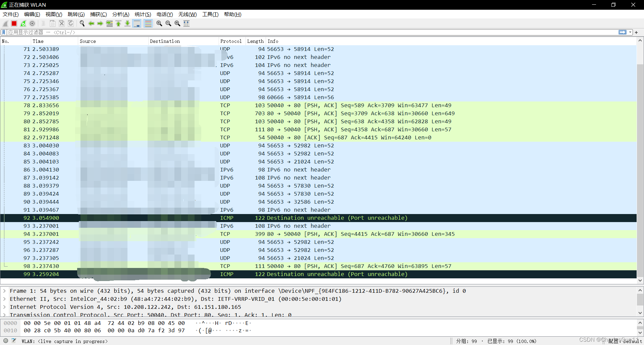
Task: Click the 配置: Default profile selector
Action: pos(625,341)
